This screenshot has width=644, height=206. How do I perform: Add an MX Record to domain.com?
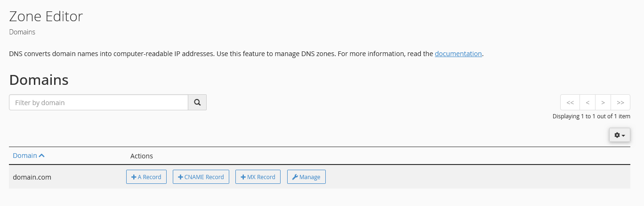[x=258, y=177]
